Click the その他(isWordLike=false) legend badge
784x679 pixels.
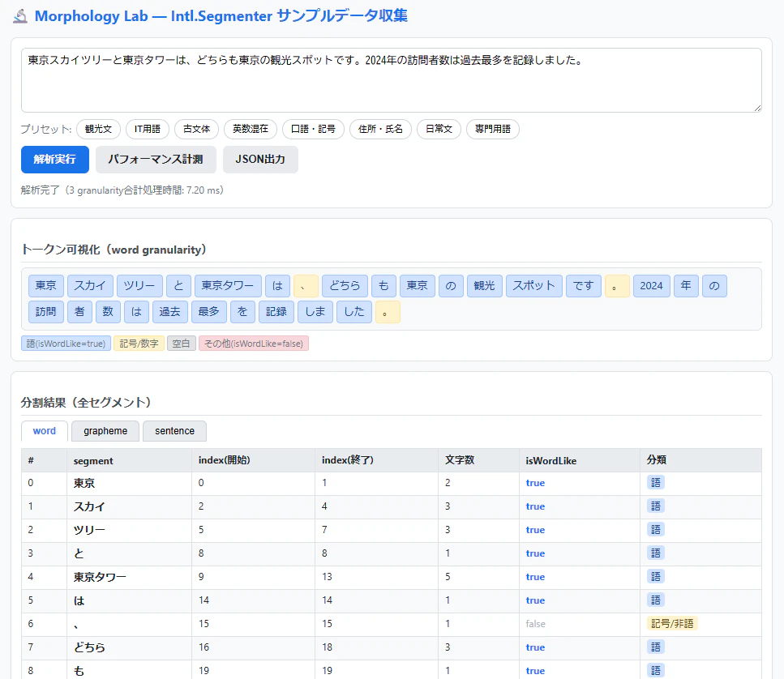coord(254,344)
